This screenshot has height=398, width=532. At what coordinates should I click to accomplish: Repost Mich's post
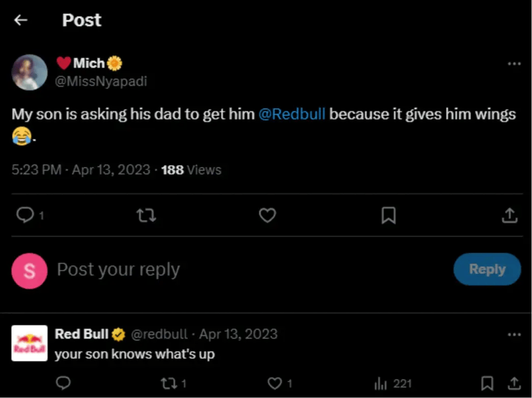click(x=146, y=215)
